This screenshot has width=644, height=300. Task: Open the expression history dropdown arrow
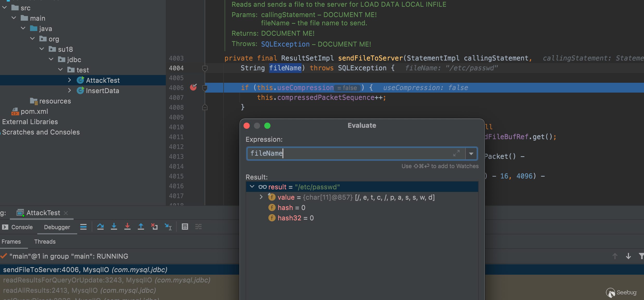coord(471,154)
